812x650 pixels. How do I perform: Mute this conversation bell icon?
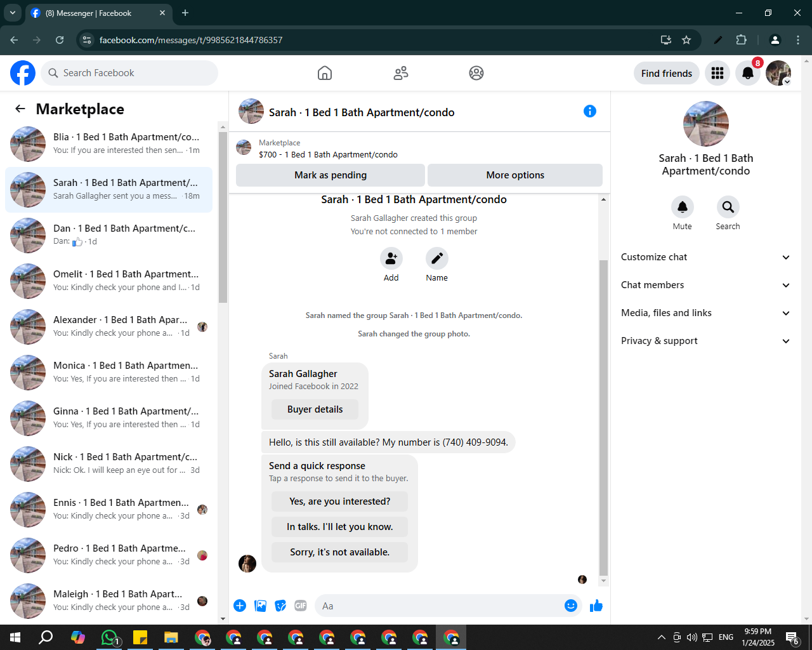[683, 207]
